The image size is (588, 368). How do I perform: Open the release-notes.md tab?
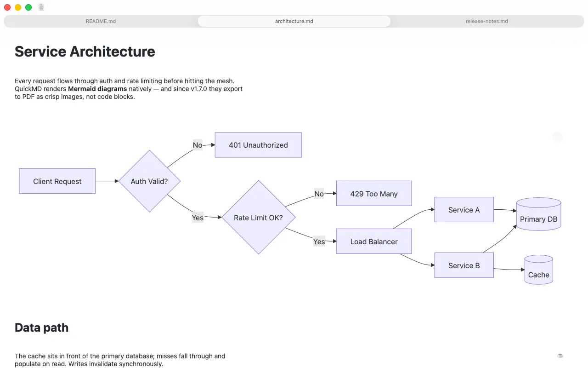[487, 21]
